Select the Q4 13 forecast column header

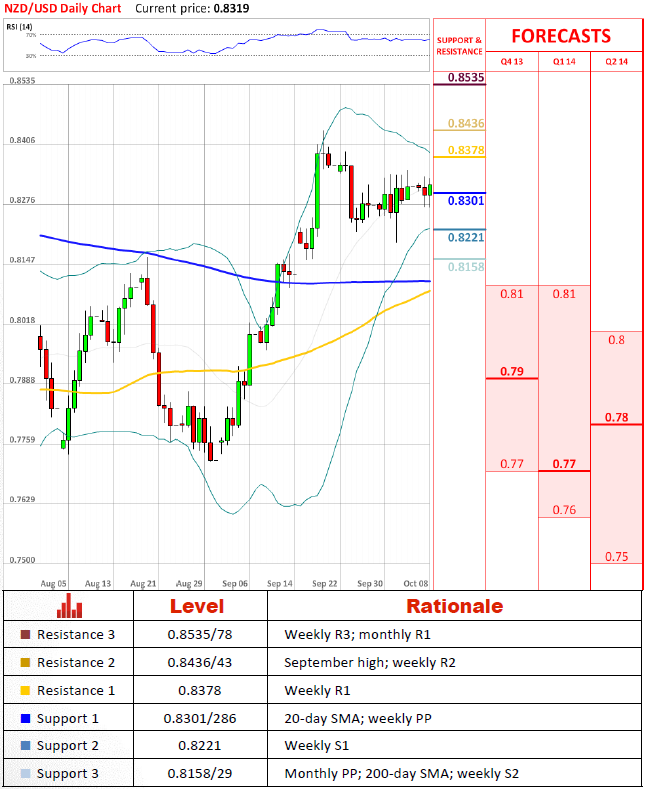(512, 61)
